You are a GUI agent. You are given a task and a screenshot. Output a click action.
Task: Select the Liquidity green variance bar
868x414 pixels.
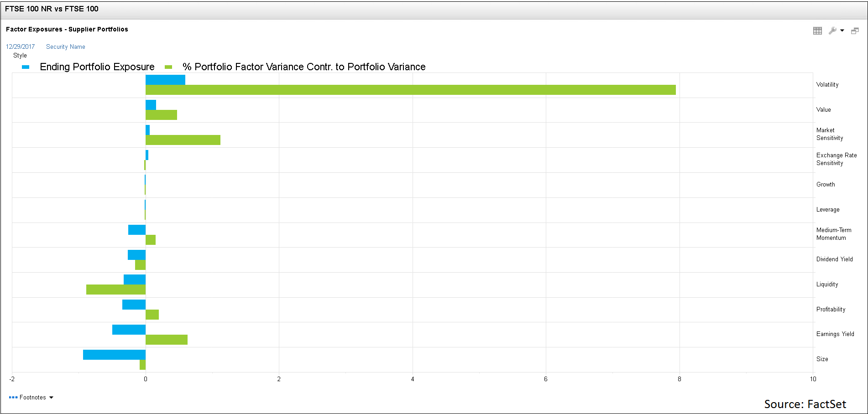(x=116, y=290)
